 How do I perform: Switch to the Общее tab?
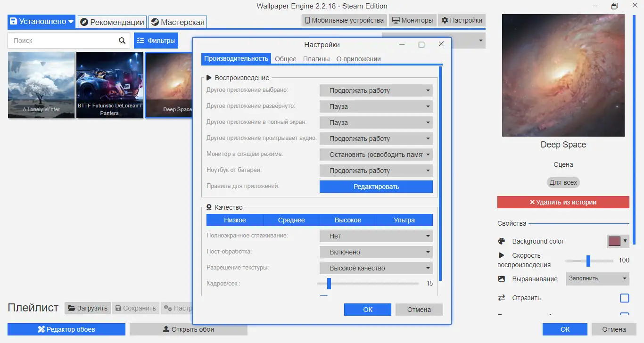click(286, 59)
